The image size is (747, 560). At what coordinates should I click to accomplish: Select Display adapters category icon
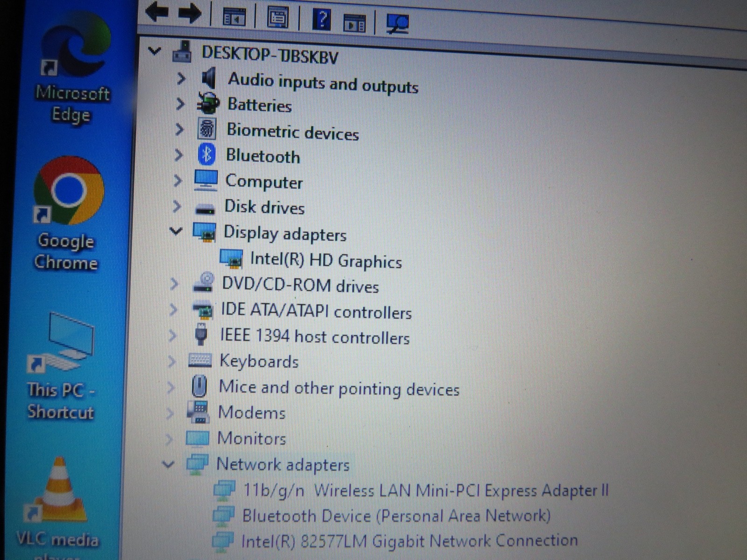(204, 231)
